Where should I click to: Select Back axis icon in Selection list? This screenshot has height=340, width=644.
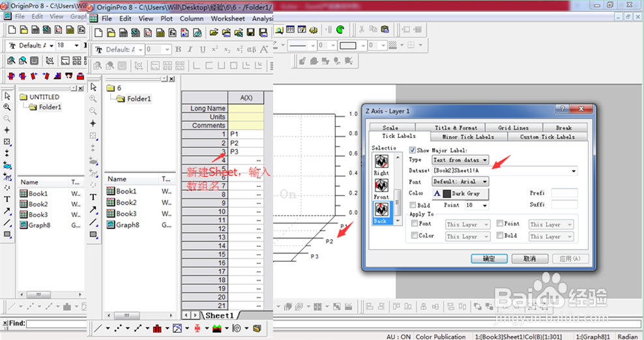(x=381, y=210)
